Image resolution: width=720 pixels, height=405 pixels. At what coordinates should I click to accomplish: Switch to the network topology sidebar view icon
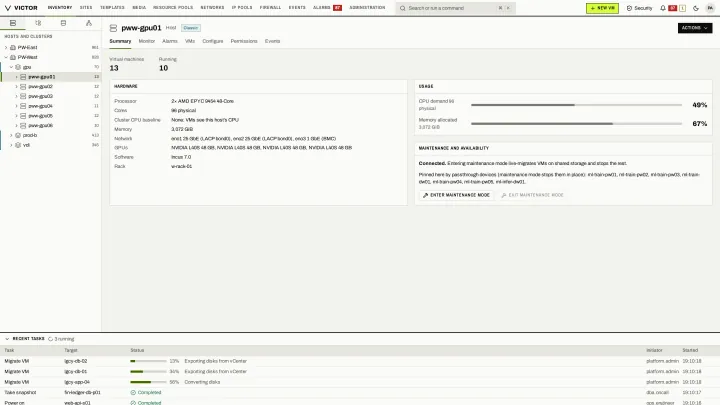click(x=89, y=23)
